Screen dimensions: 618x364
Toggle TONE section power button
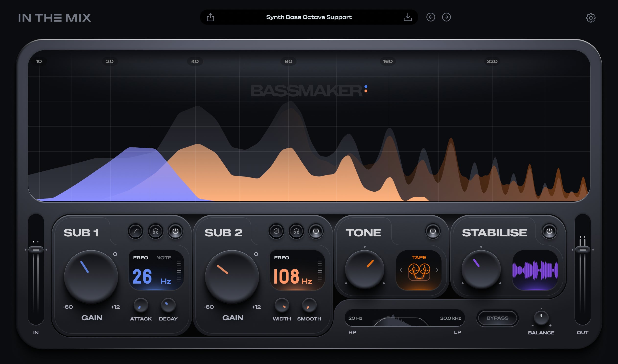click(433, 231)
